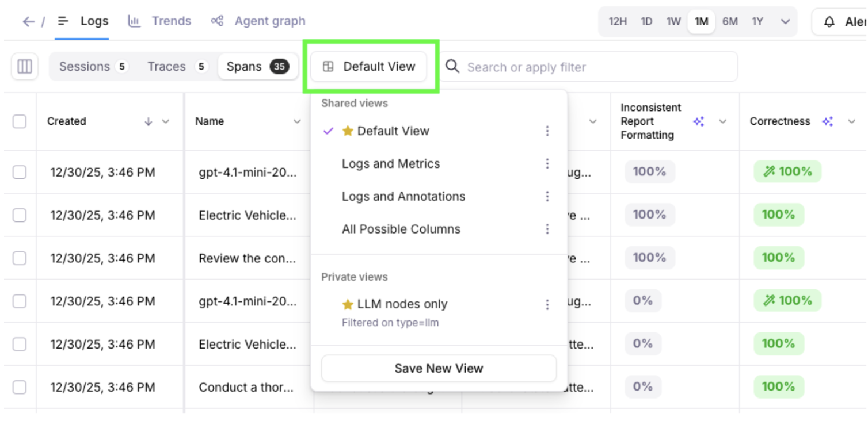Switch to Sessions view
The height and width of the screenshot is (421, 868).
click(x=93, y=67)
